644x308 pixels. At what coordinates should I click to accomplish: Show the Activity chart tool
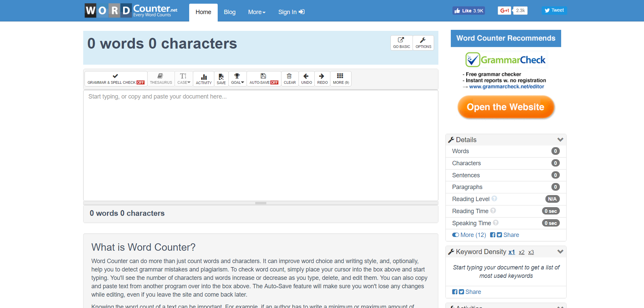point(204,79)
